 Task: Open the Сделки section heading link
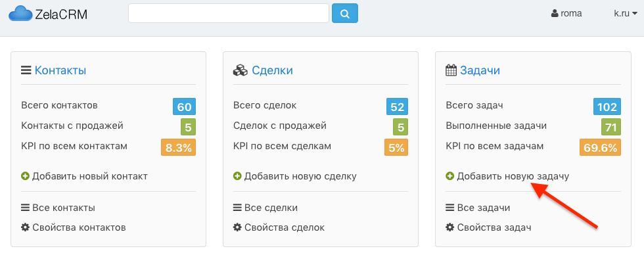point(272,70)
